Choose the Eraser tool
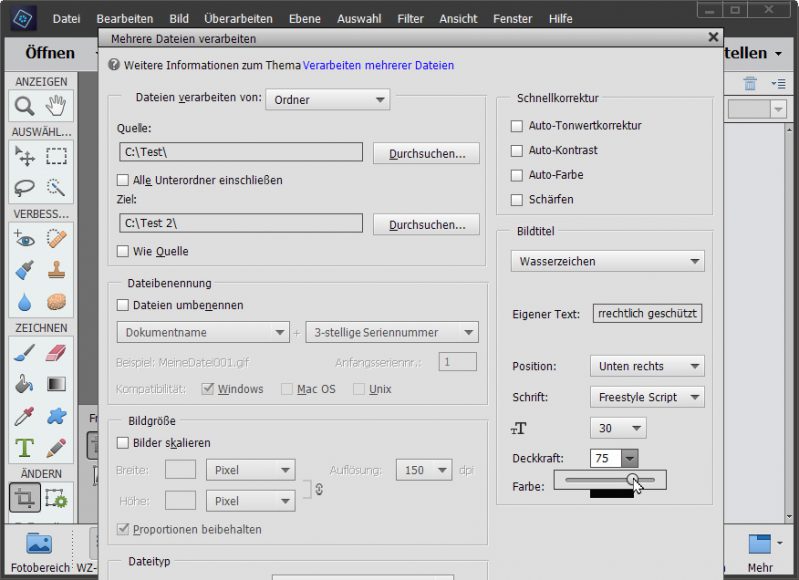Screen dimensions: 799x580 tap(56, 352)
